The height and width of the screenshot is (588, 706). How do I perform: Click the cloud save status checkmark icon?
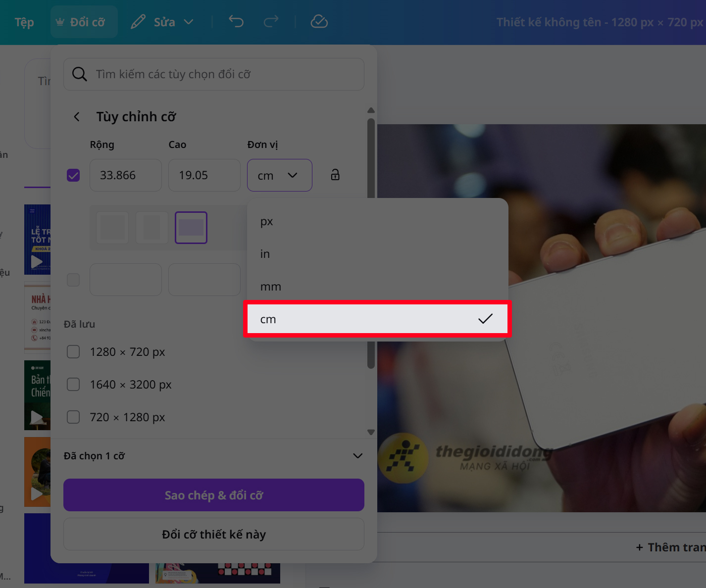(319, 21)
